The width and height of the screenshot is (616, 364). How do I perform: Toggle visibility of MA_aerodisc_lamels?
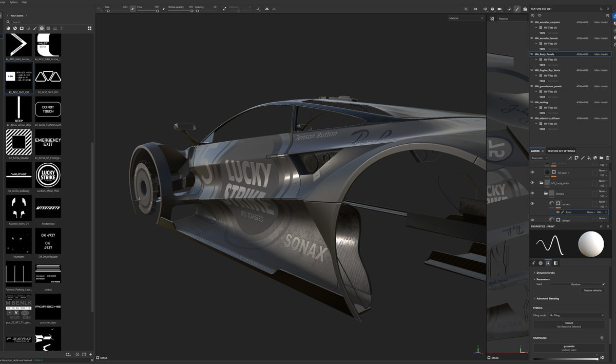[532, 39]
